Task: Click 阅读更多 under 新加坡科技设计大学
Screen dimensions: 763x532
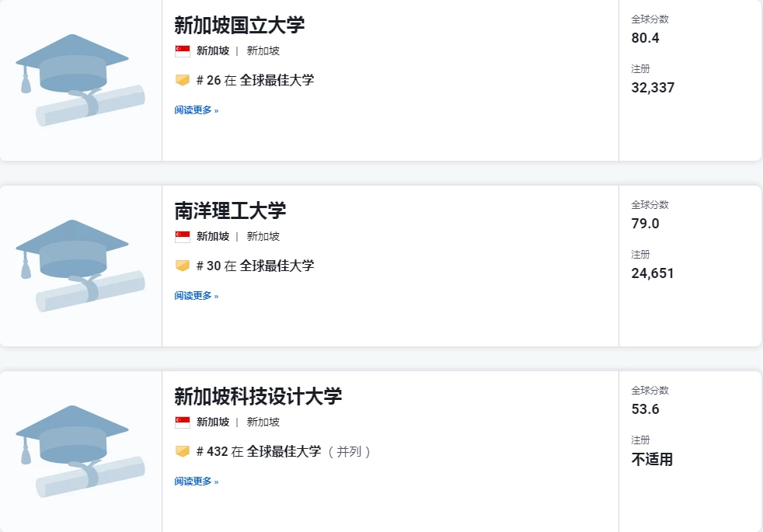Action: (197, 482)
